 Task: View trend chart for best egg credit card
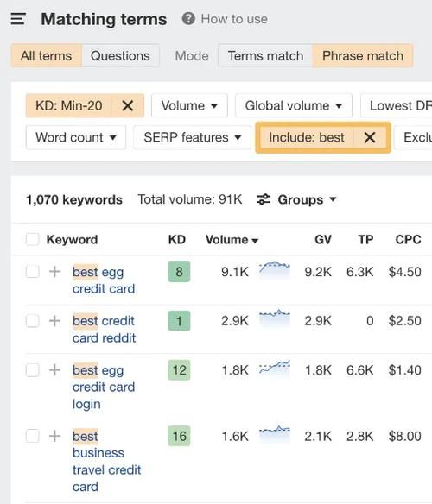(275, 270)
